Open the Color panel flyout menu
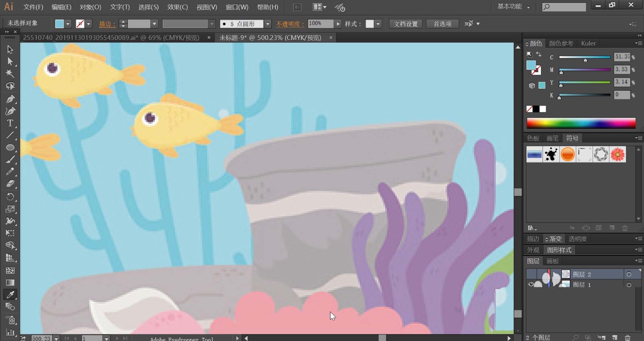 point(639,43)
